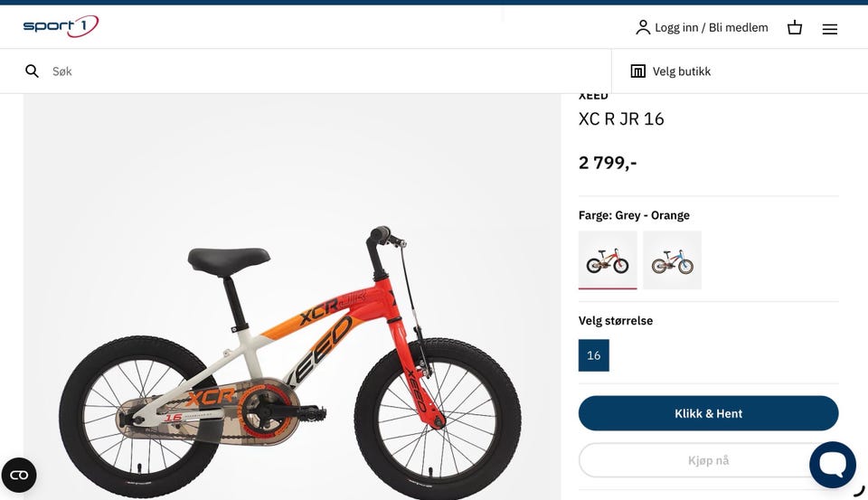Click the Sport 1 logo
868x500 pixels.
61,26
